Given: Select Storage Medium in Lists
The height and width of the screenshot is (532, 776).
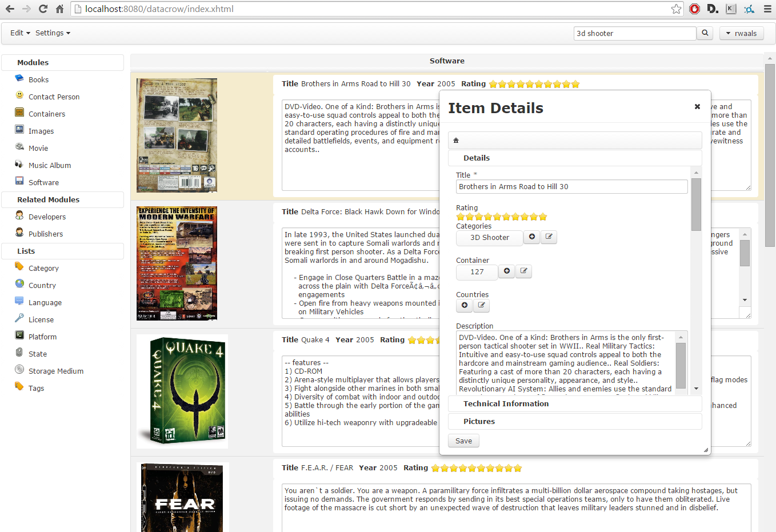Looking at the screenshot, I should 56,371.
